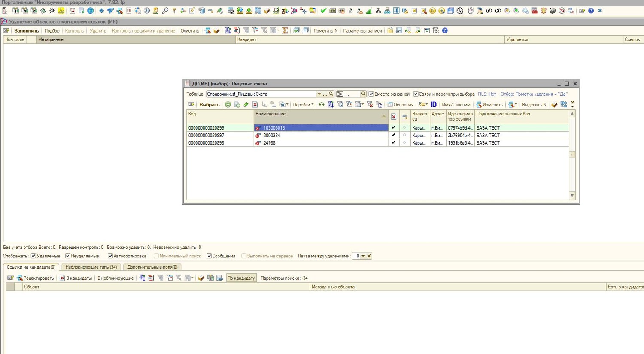Toggle 'Вместо основной' checkbox
The width and height of the screenshot is (644, 354).
pyautogui.click(x=371, y=94)
